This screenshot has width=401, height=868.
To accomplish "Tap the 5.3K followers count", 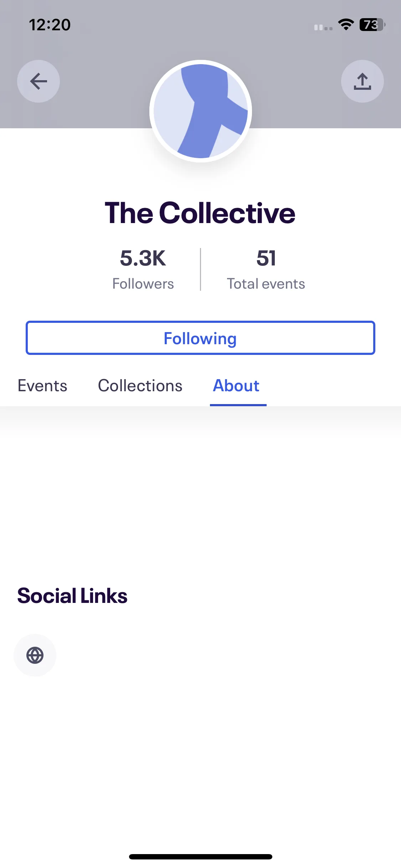I will [x=143, y=258].
